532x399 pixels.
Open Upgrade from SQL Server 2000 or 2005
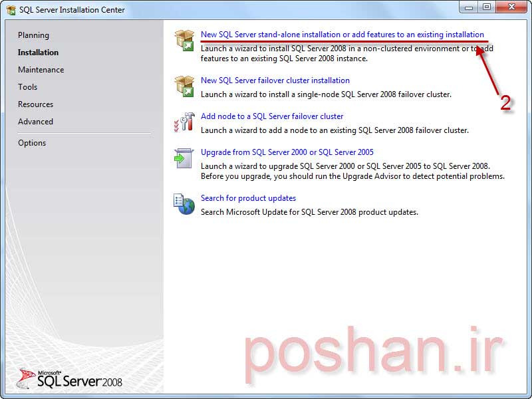[x=287, y=152]
